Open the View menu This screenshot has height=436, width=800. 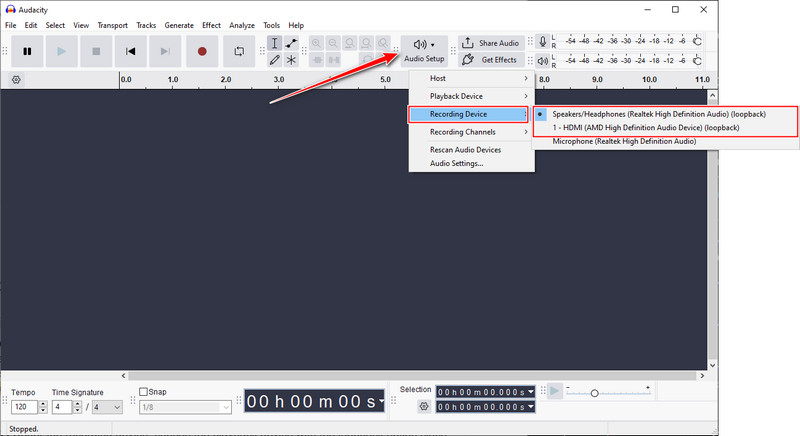tap(81, 25)
